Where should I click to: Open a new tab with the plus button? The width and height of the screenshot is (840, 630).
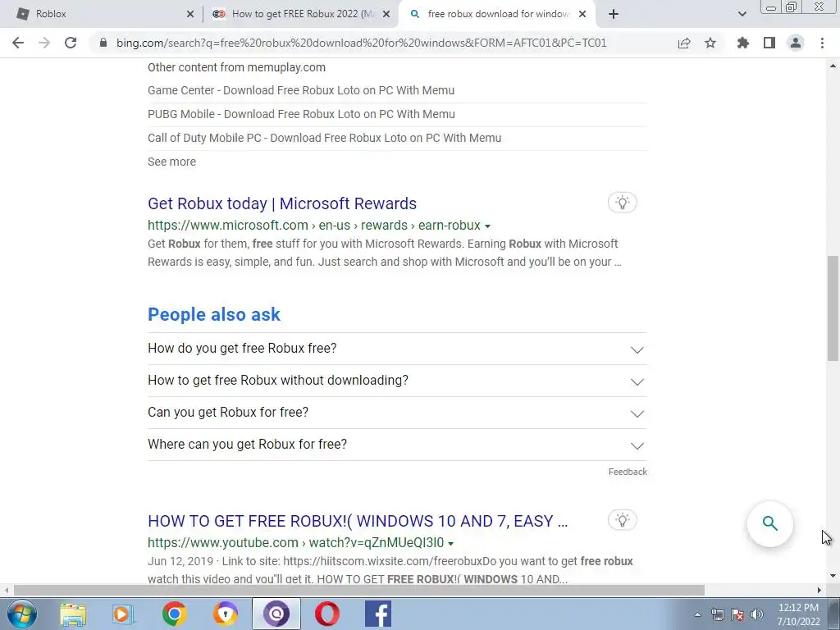614,14
